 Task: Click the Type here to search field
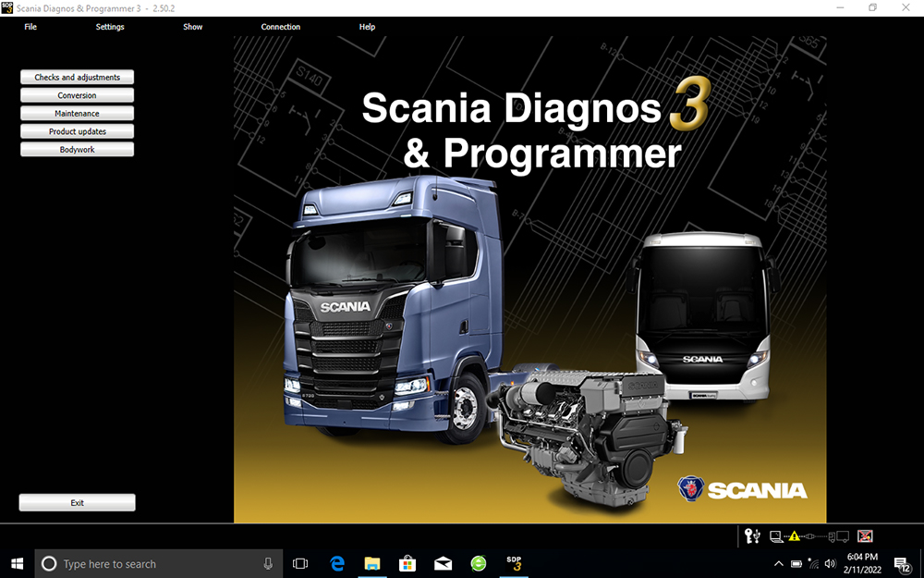159,564
